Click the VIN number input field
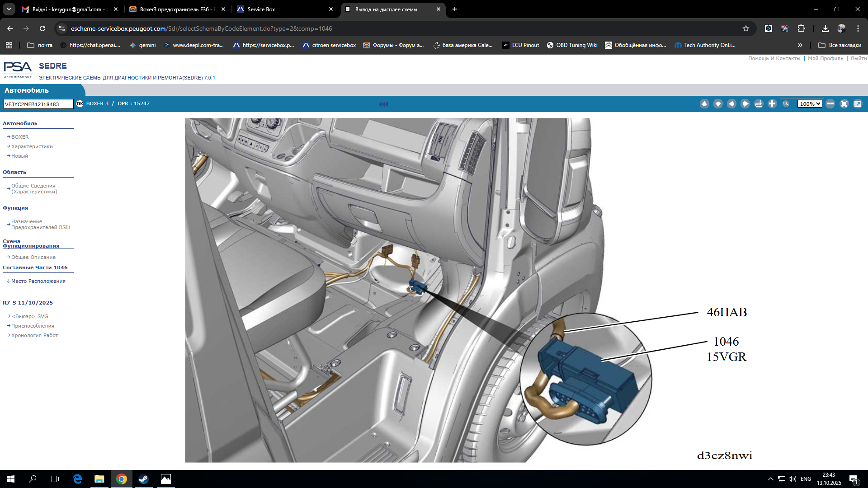Image resolution: width=868 pixels, height=488 pixels. point(38,104)
